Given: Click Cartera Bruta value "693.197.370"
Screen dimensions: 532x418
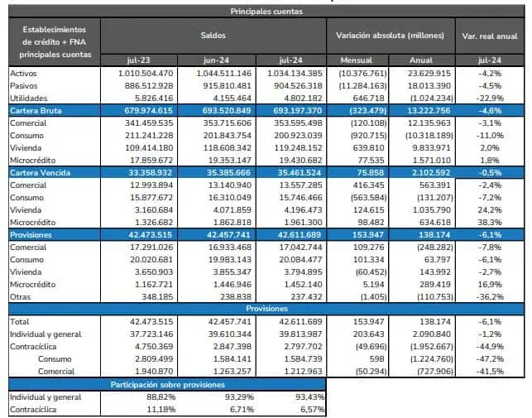Looking at the screenshot, I should click(298, 111).
